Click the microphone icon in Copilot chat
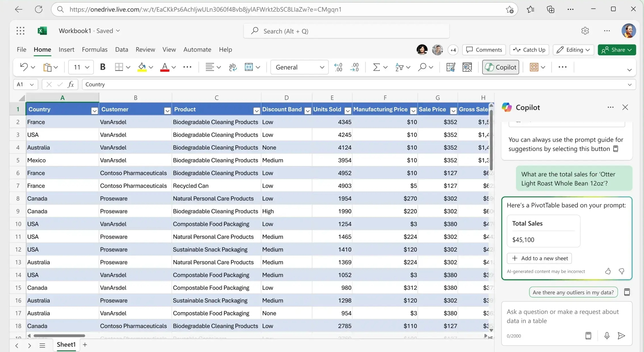Image resolution: width=644 pixels, height=352 pixels. point(607,336)
